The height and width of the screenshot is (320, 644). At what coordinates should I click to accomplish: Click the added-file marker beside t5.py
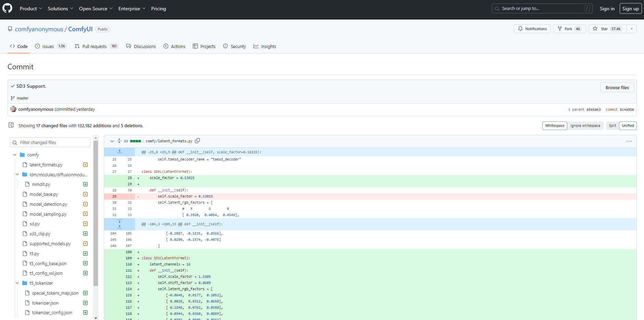85,253
